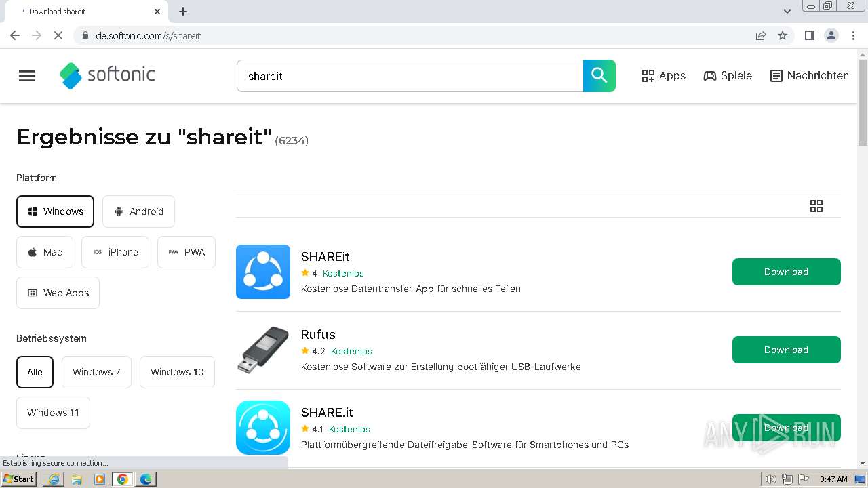Viewport: 868px width, 488px height.
Task: Select the Windows platform filter
Action: [55, 211]
